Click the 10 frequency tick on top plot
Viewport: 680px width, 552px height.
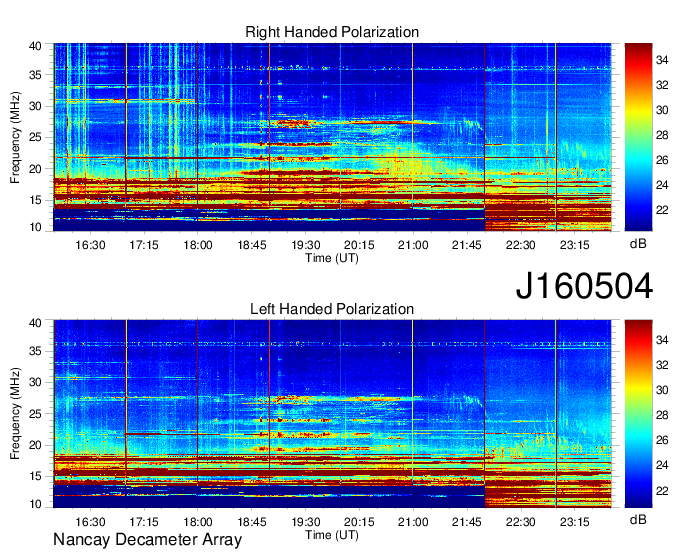coord(35,227)
